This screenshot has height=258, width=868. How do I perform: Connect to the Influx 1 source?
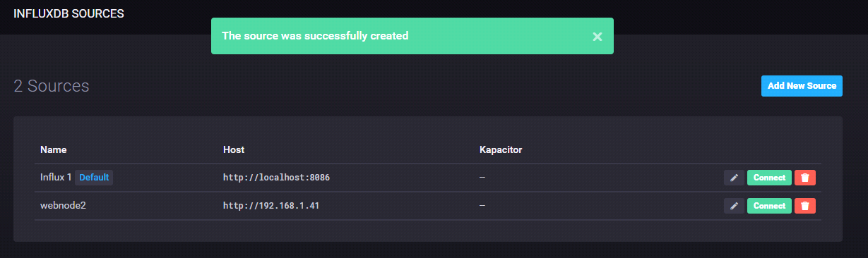769,178
